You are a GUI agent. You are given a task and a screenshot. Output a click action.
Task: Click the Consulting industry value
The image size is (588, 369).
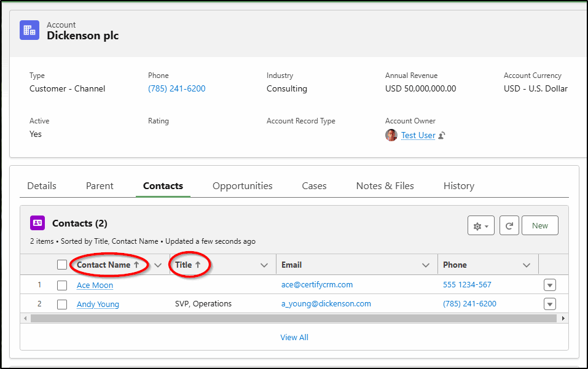287,89
